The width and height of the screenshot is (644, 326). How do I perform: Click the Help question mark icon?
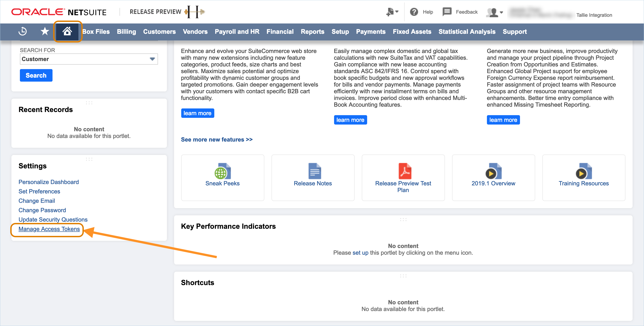pyautogui.click(x=414, y=12)
